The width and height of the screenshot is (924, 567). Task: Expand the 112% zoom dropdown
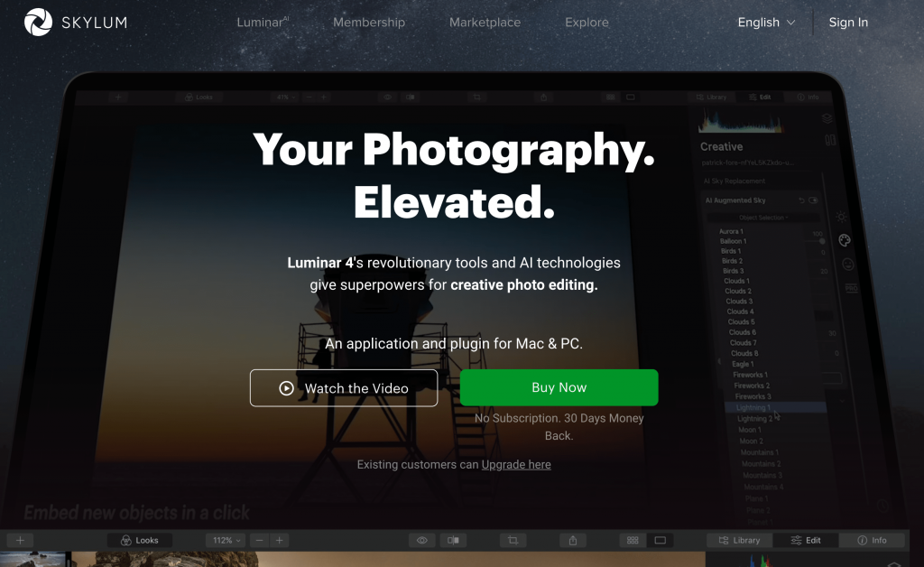(226, 540)
